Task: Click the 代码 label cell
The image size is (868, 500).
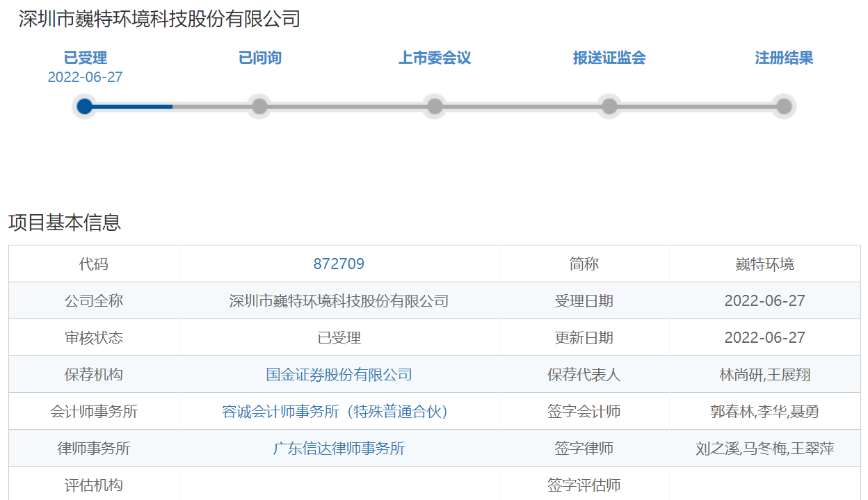Action: point(94,264)
